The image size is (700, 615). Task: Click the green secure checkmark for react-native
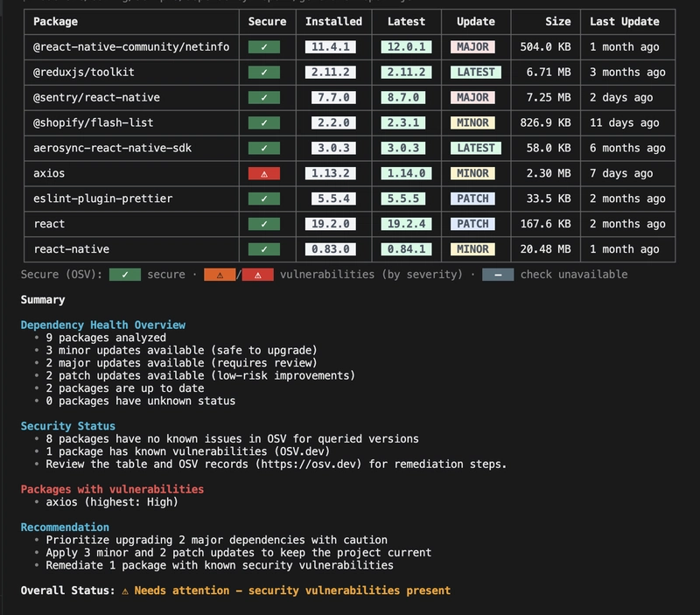pos(264,249)
